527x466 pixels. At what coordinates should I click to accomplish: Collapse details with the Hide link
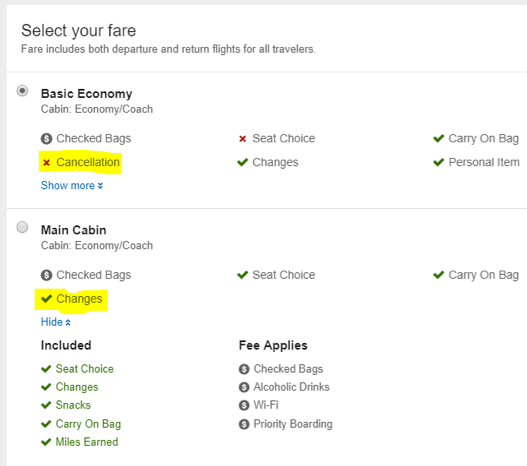(56, 322)
